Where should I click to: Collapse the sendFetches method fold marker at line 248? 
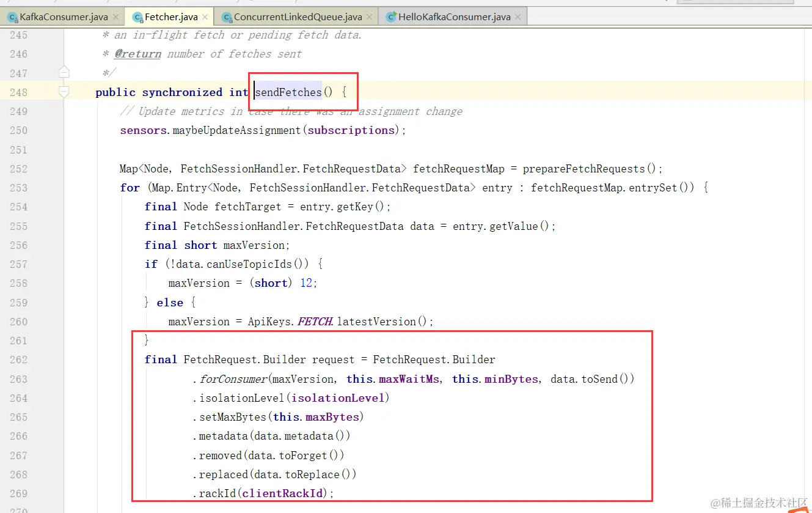click(64, 92)
